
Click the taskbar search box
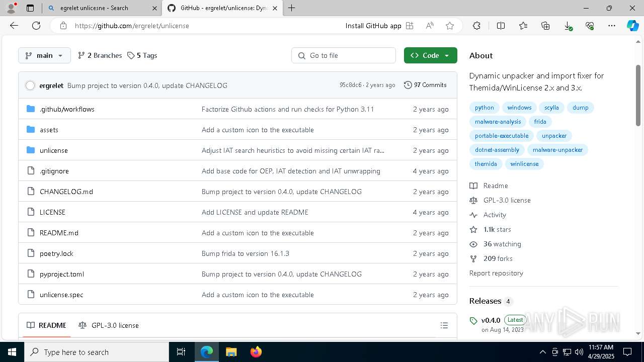tap(97, 352)
